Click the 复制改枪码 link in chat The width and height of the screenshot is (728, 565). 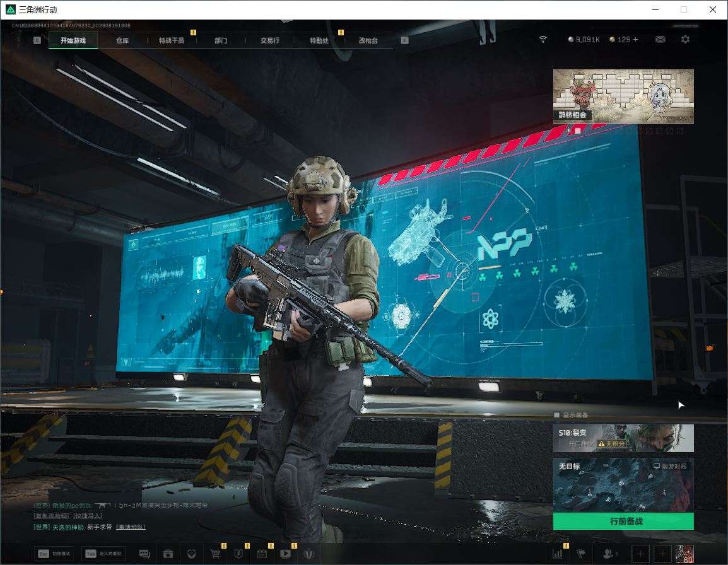[x=51, y=516]
